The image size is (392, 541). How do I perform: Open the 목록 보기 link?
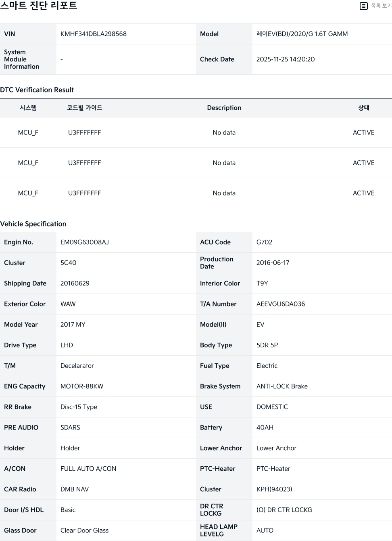(381, 6)
